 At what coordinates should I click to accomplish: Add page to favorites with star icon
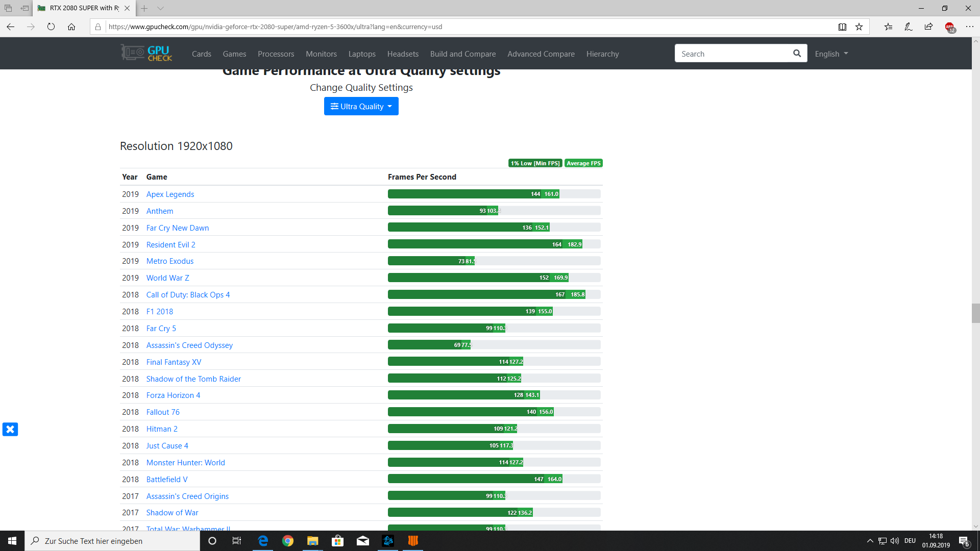pos(859,27)
